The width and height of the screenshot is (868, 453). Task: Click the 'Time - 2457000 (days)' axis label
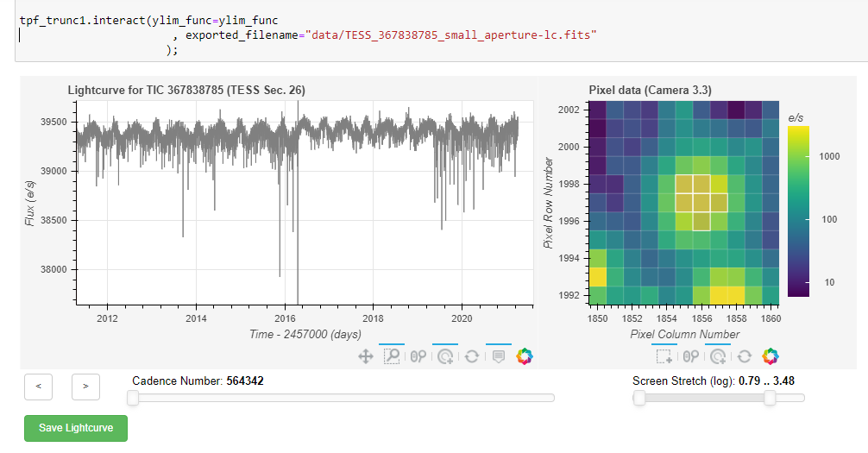pyautogui.click(x=305, y=335)
